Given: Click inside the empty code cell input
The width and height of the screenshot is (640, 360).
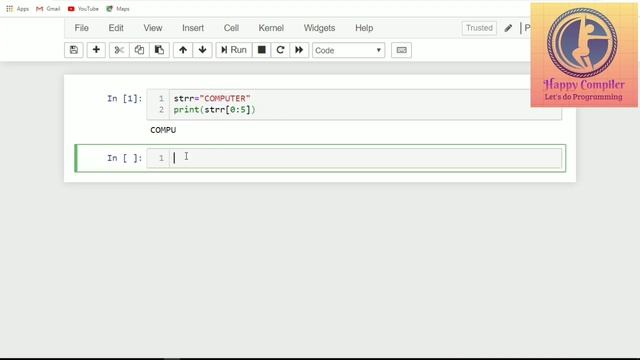Looking at the screenshot, I should [x=365, y=158].
